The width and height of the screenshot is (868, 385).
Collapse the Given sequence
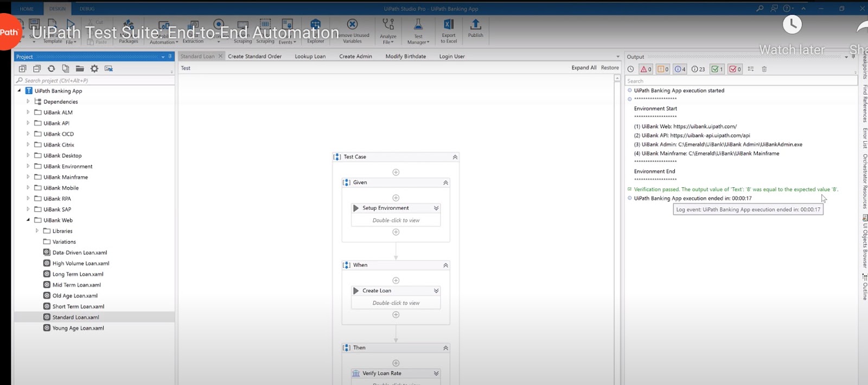(x=446, y=182)
